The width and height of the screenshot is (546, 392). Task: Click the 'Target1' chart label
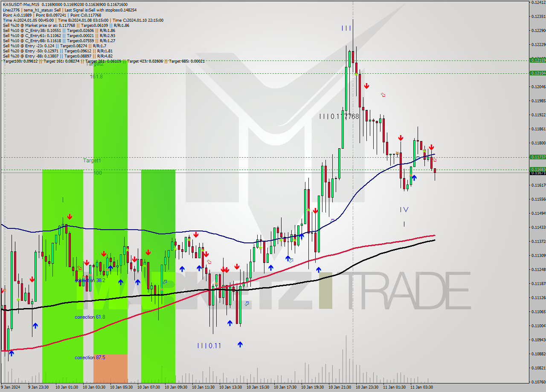click(x=92, y=161)
